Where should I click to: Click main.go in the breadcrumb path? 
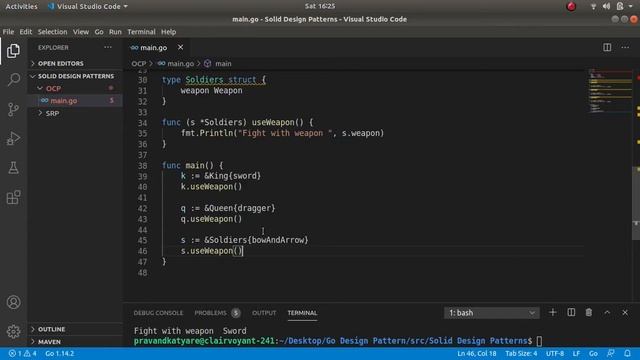[x=176, y=64]
